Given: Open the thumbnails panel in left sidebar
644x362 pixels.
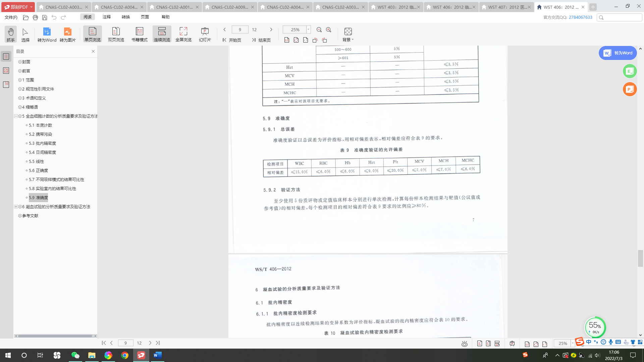Looking at the screenshot, I should pyautogui.click(x=6, y=71).
